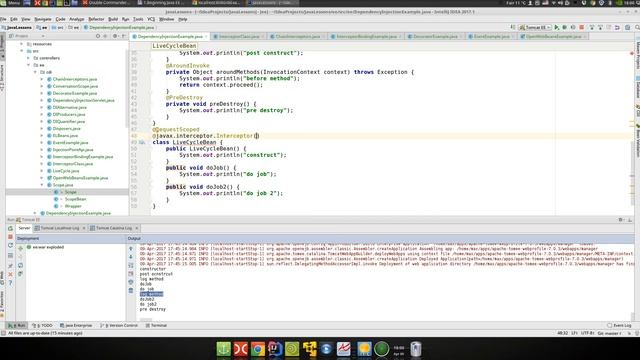Switch to Server tab in Run panel
The height and width of the screenshot is (360, 640).
pos(24,228)
